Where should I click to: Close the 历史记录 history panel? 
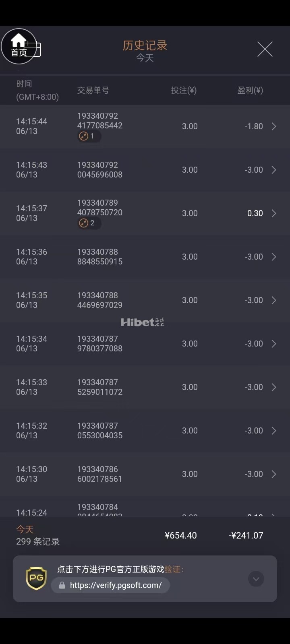tap(265, 49)
